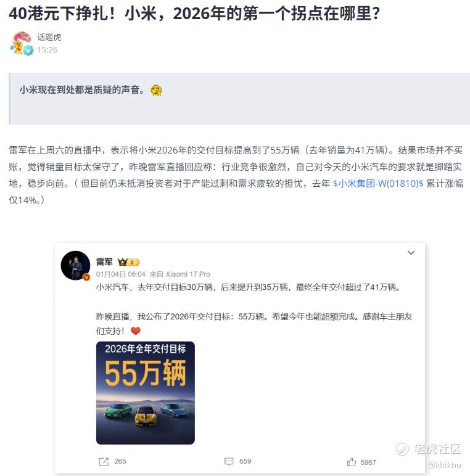The image size is (470, 476).
Task: Open $小米集团-W(01810)$ stock link
Action: tap(377, 183)
